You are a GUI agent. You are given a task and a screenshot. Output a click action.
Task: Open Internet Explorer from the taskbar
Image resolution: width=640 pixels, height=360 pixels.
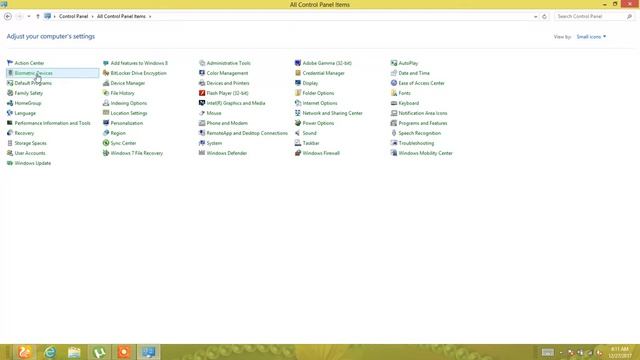(50, 352)
